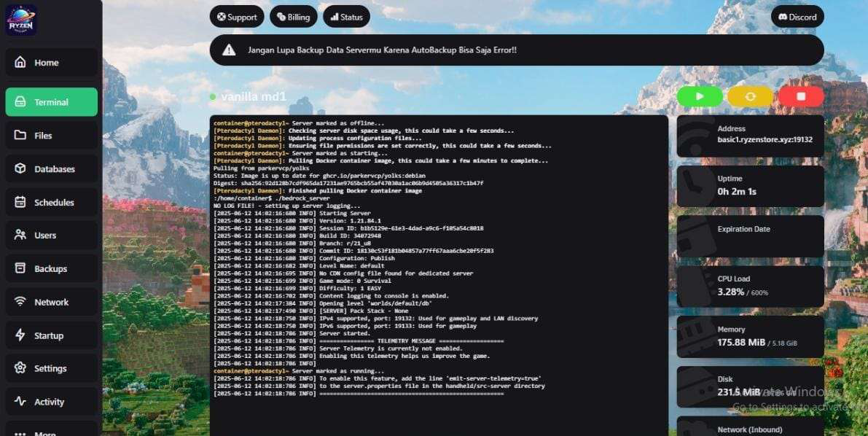
Task: Click the Ryzen logo in sidebar
Action: [x=21, y=20]
